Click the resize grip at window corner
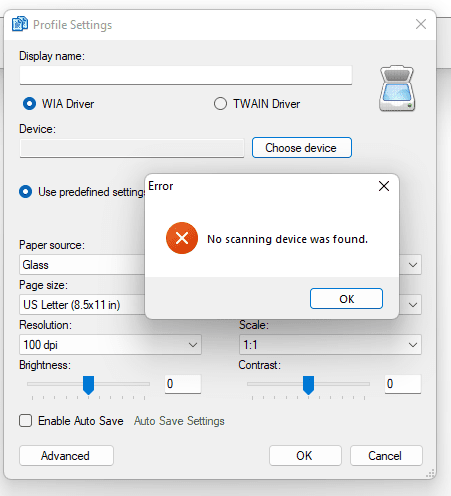 coord(430,474)
